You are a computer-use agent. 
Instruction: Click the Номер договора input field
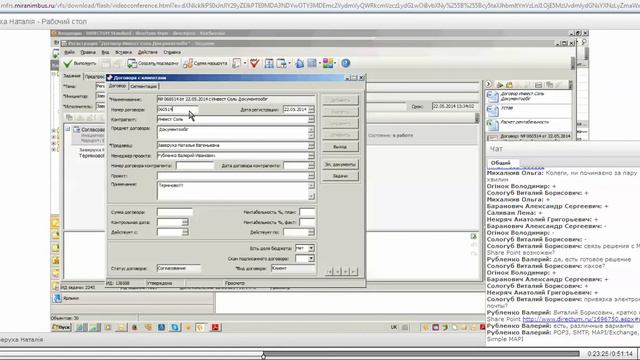178,109
